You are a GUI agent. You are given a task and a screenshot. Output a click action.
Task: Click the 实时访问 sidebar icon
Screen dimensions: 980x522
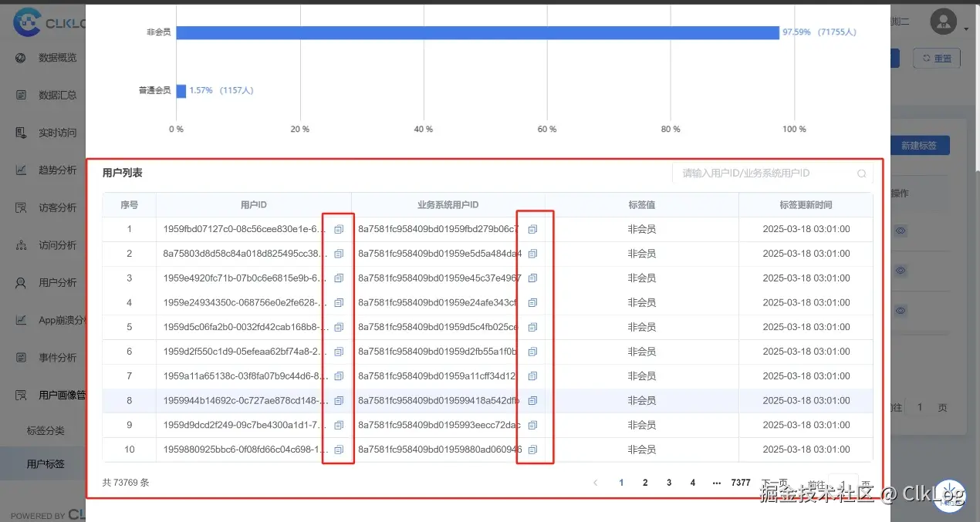[22, 133]
